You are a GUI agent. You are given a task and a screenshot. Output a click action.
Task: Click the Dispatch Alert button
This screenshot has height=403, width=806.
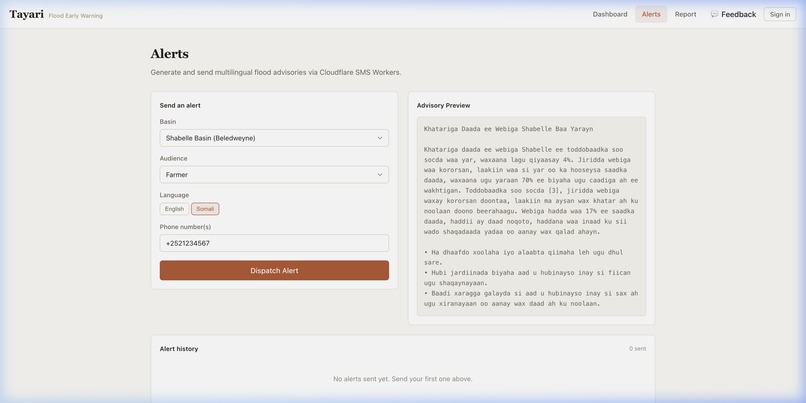(x=274, y=270)
